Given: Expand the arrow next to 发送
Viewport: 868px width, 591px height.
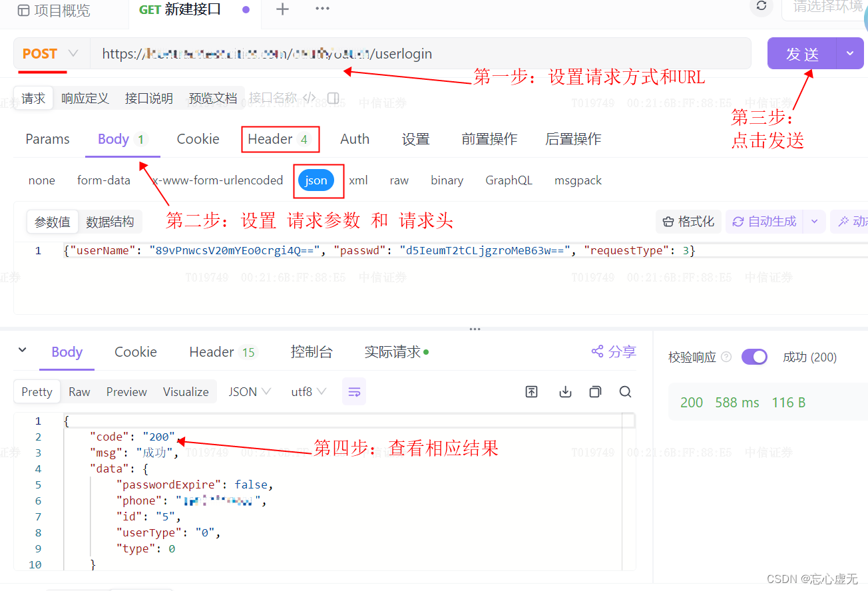Looking at the screenshot, I should [850, 54].
